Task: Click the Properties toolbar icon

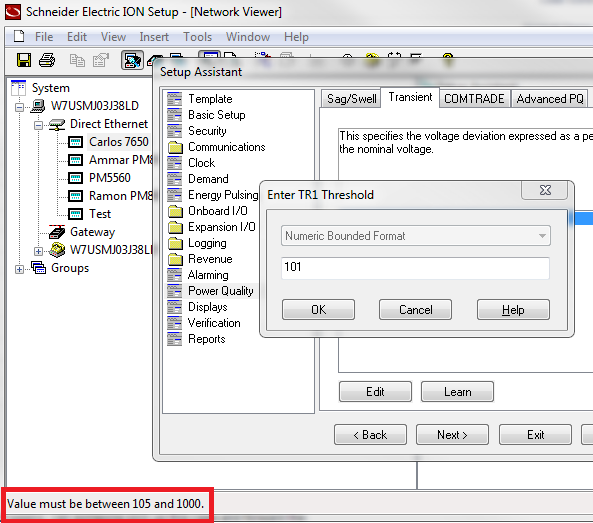Action: coord(101,60)
